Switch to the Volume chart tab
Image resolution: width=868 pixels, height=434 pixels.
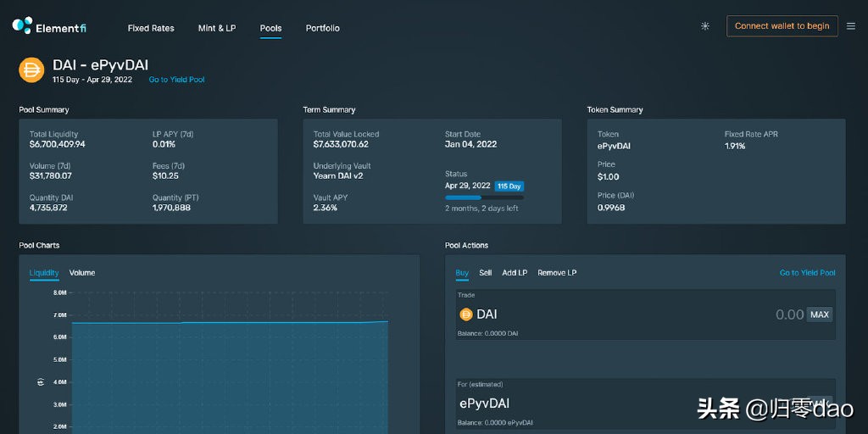[x=82, y=273]
